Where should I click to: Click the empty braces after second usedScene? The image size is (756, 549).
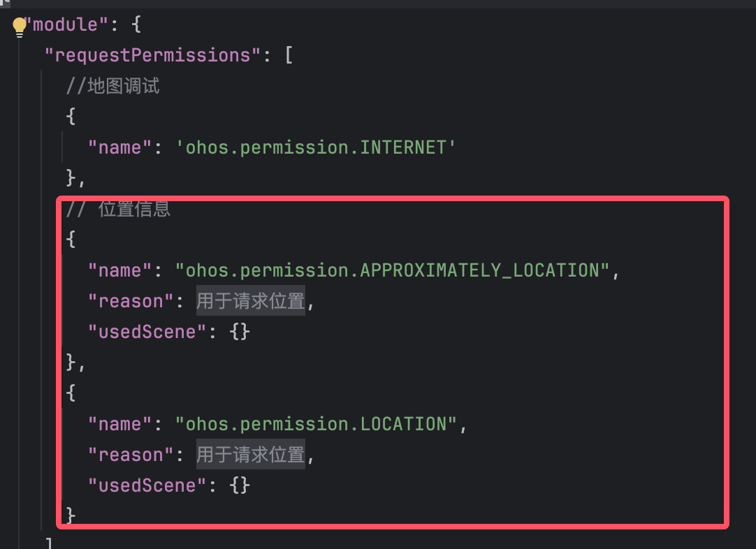[240, 485]
